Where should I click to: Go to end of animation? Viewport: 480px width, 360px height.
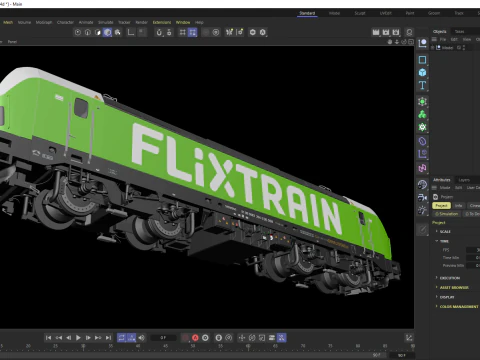click(108, 338)
